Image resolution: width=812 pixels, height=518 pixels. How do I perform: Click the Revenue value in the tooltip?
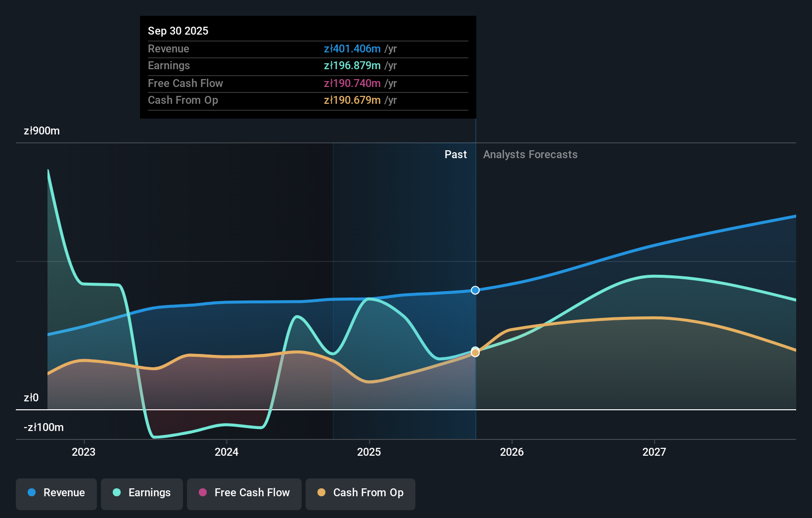pos(352,48)
